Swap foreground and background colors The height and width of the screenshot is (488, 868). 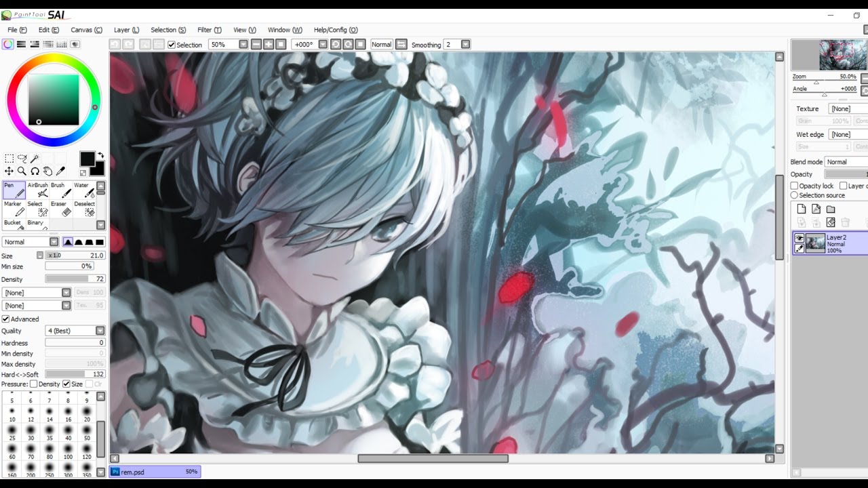pyautogui.click(x=100, y=155)
